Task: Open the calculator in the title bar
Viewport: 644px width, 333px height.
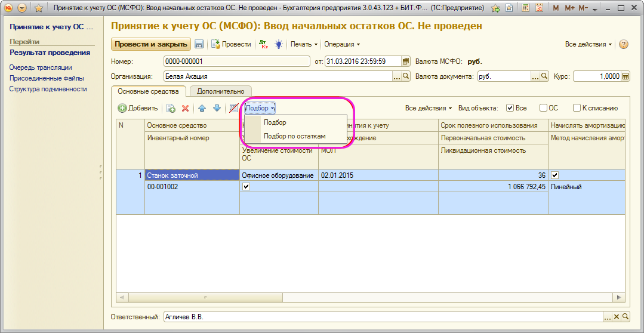Action: coord(526,8)
